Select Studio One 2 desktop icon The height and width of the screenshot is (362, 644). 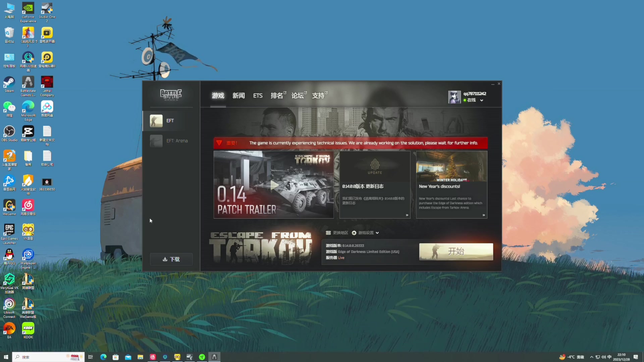click(x=47, y=13)
